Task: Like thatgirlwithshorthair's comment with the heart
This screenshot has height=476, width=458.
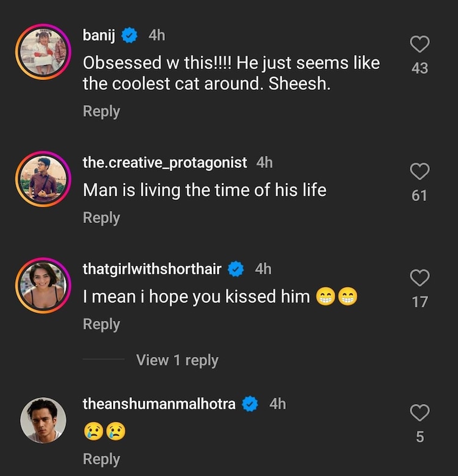Action: click(420, 278)
